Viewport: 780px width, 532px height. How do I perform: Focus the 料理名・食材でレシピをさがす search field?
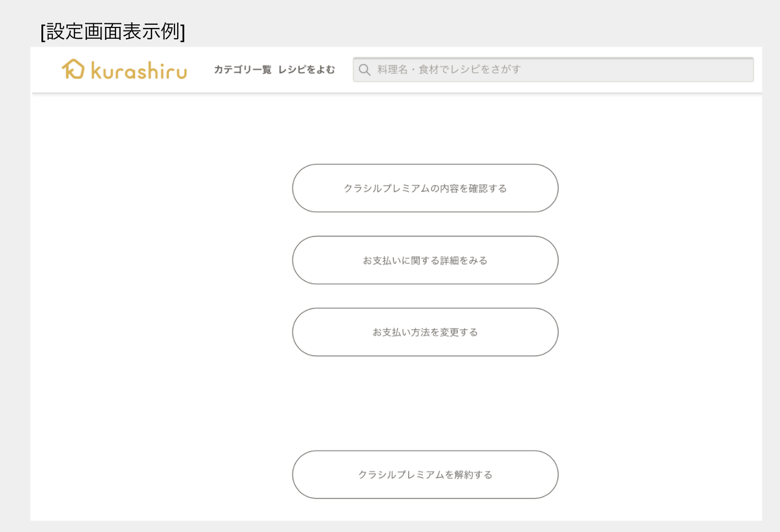pyautogui.click(x=553, y=70)
